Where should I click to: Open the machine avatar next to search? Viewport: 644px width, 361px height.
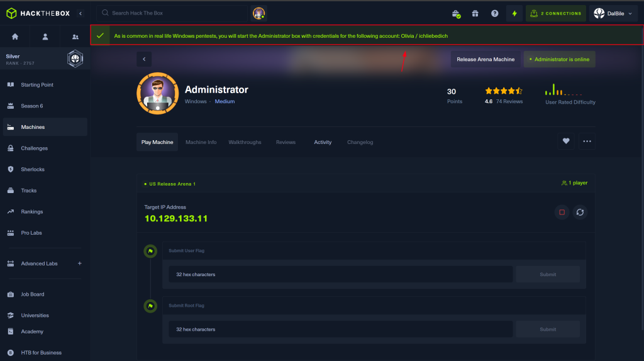[x=258, y=13]
